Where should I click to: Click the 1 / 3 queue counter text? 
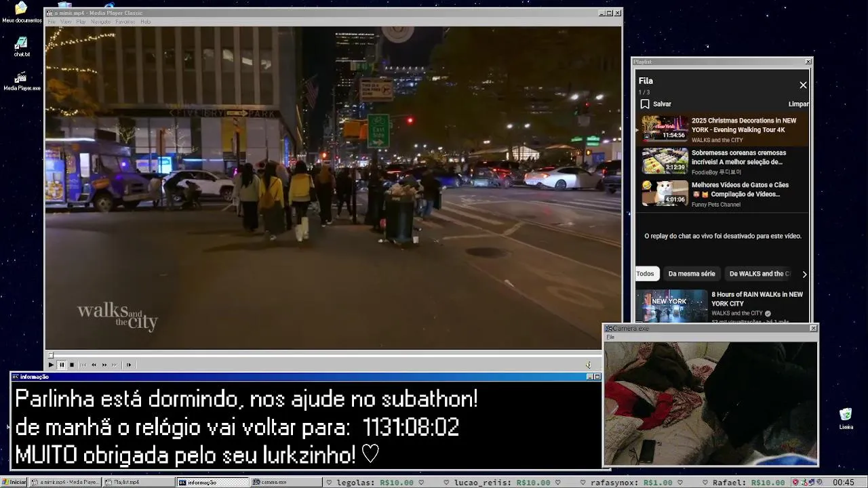644,92
